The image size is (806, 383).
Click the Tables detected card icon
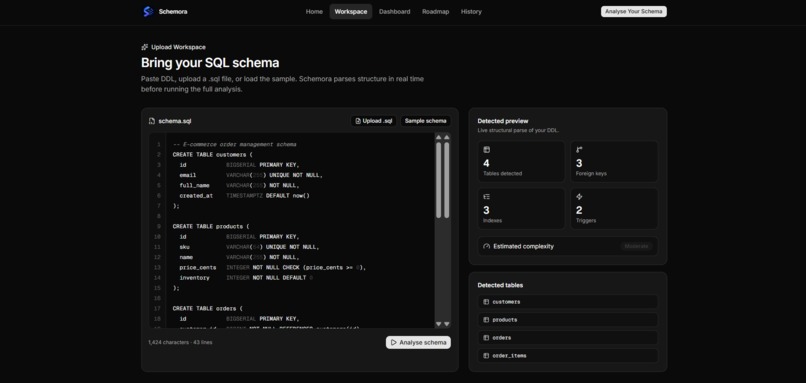coord(486,150)
